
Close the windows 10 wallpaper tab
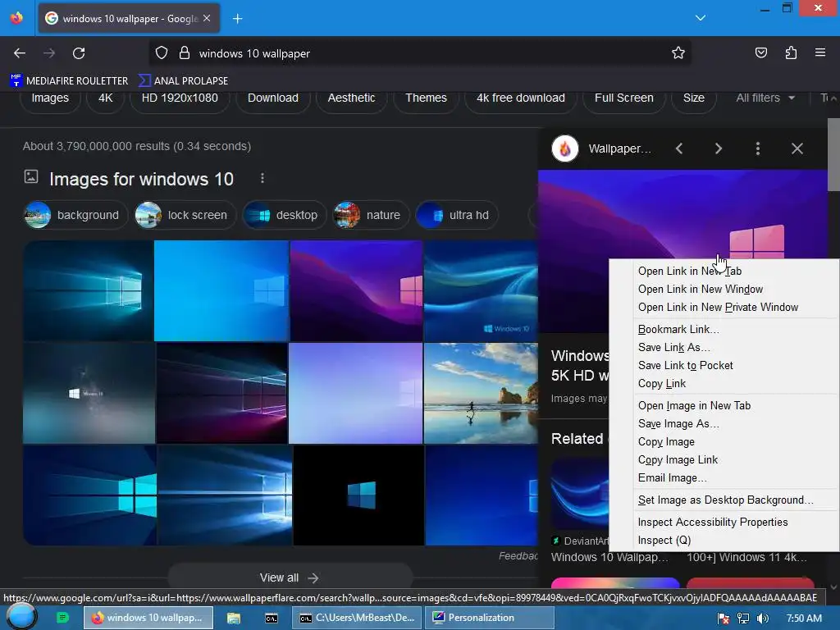pos(207,18)
